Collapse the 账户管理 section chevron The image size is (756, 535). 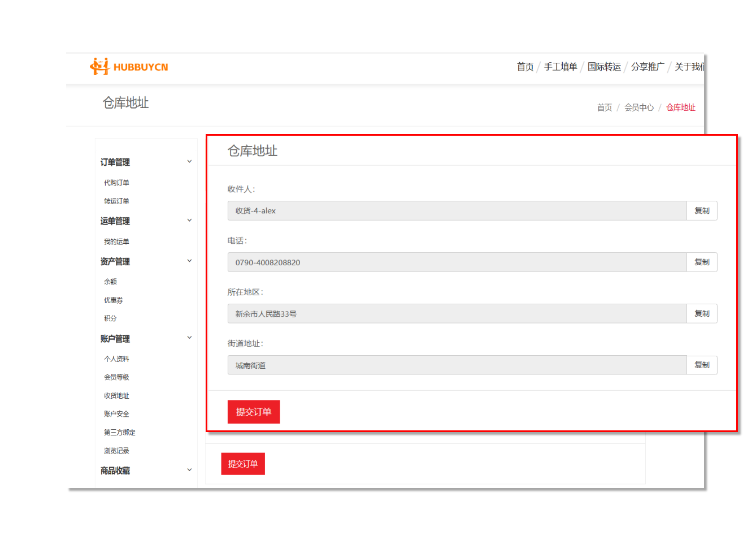(x=189, y=338)
